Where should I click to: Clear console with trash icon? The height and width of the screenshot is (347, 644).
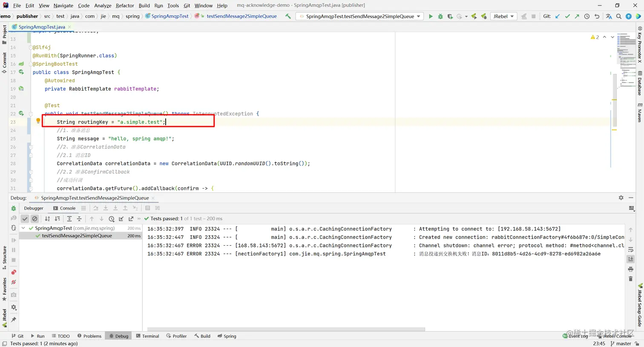[x=631, y=279]
